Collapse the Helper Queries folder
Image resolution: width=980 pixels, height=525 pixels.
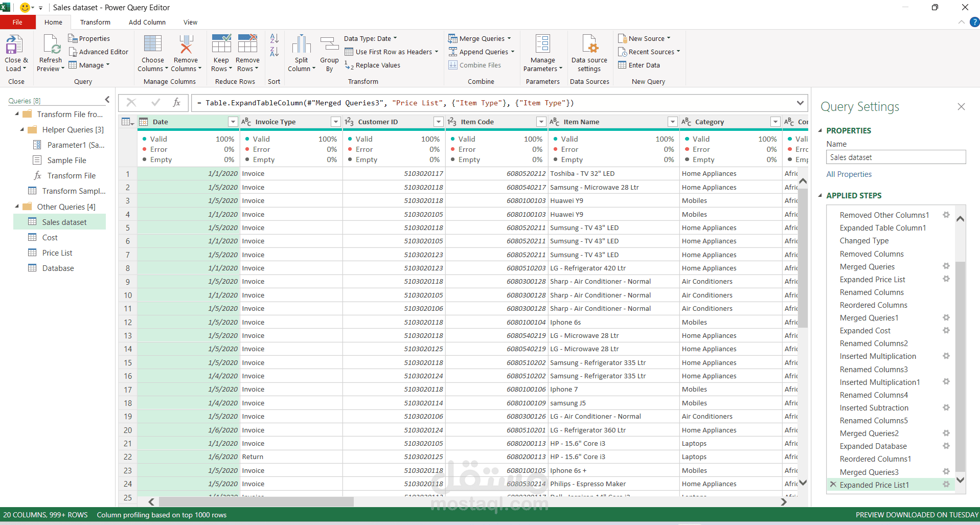[22, 129]
